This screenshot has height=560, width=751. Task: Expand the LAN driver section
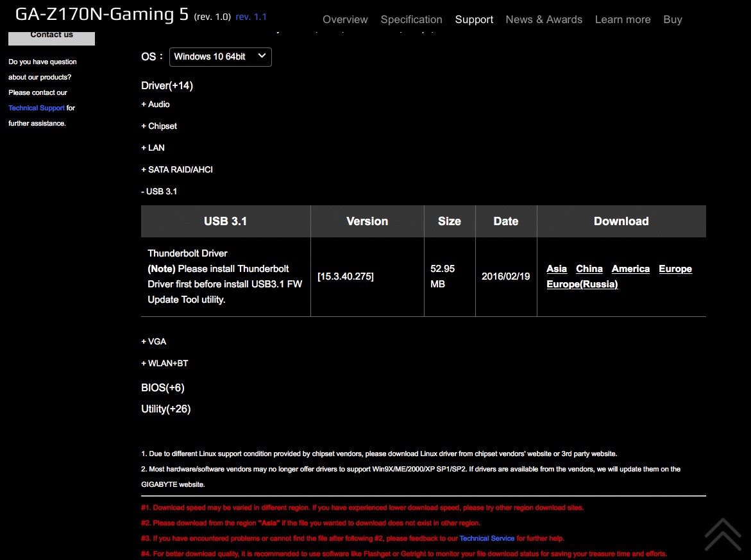point(153,148)
